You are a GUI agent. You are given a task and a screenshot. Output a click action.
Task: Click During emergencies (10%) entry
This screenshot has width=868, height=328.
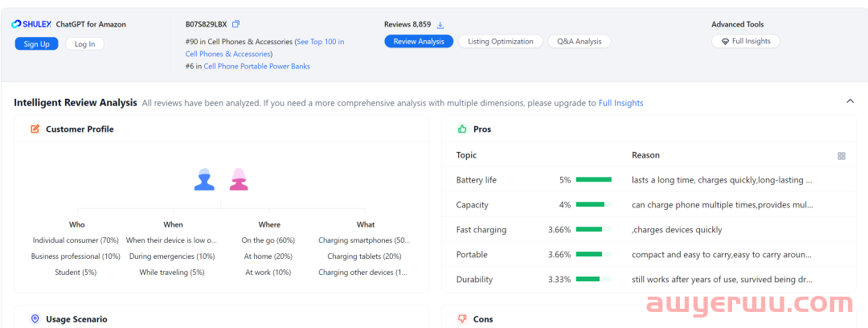point(172,256)
